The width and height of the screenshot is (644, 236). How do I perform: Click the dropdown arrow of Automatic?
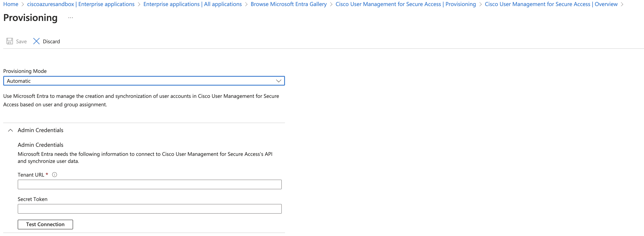click(x=279, y=81)
